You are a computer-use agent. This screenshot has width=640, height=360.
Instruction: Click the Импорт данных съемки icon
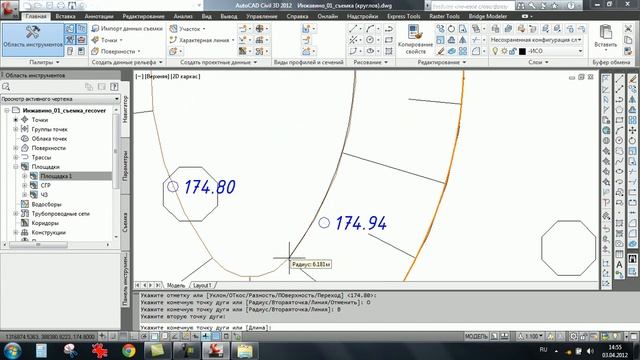pyautogui.click(x=95, y=29)
